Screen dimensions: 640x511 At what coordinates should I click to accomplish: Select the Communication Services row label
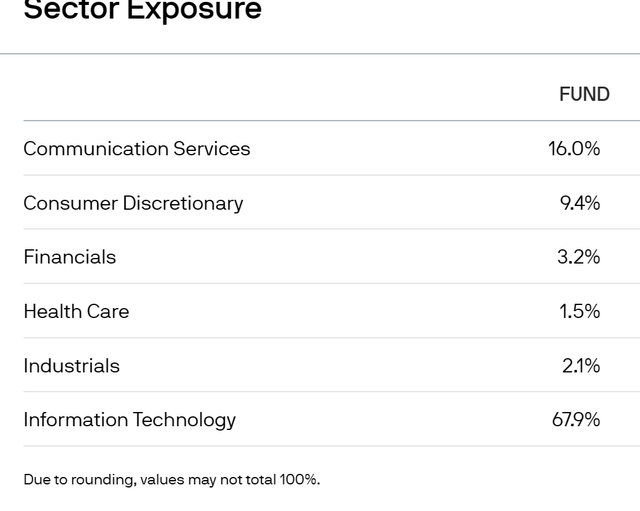137,149
